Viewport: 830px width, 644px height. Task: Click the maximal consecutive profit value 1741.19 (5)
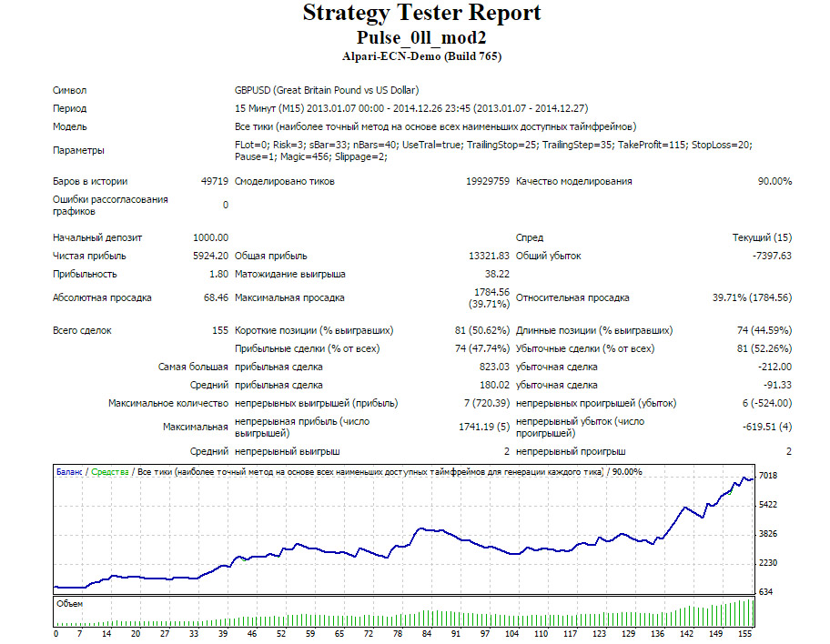pyautogui.click(x=484, y=427)
